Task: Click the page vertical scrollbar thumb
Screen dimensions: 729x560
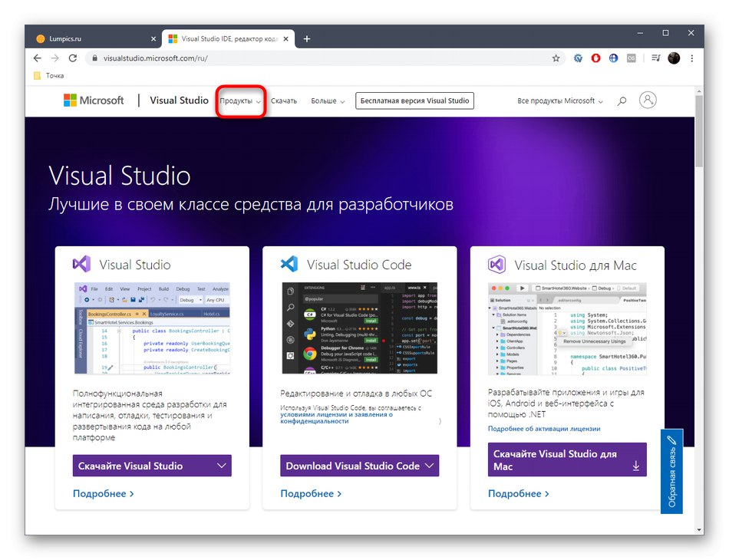Action: pos(699,131)
